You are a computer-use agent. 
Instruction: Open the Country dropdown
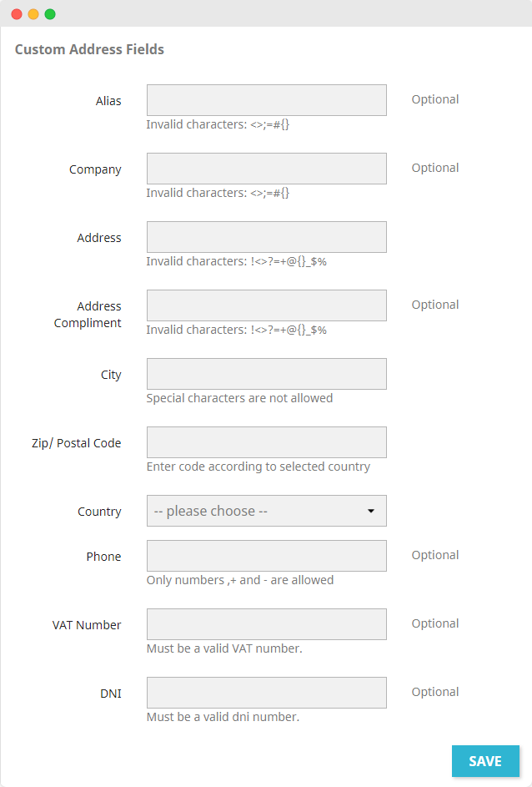[258, 511]
